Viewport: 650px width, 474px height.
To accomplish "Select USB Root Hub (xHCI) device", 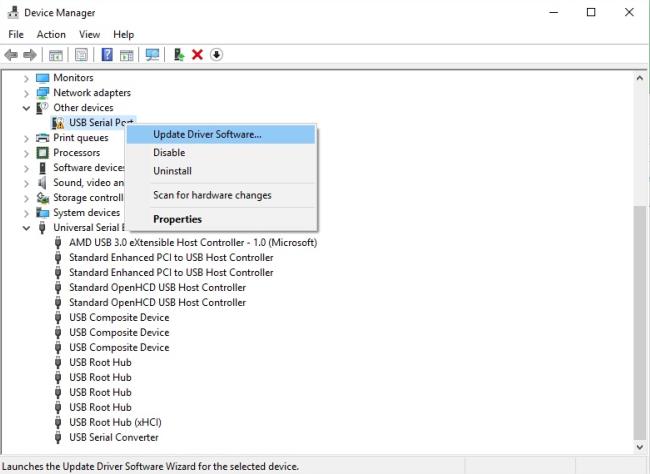I will 108,422.
